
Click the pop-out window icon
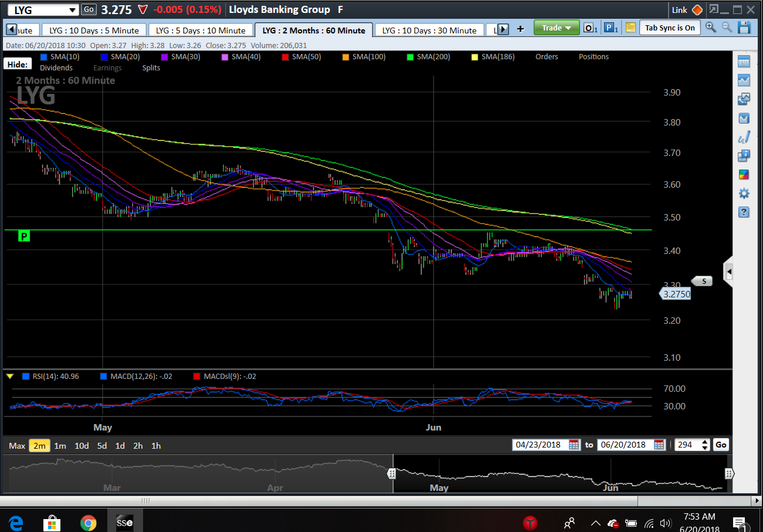(x=713, y=9)
